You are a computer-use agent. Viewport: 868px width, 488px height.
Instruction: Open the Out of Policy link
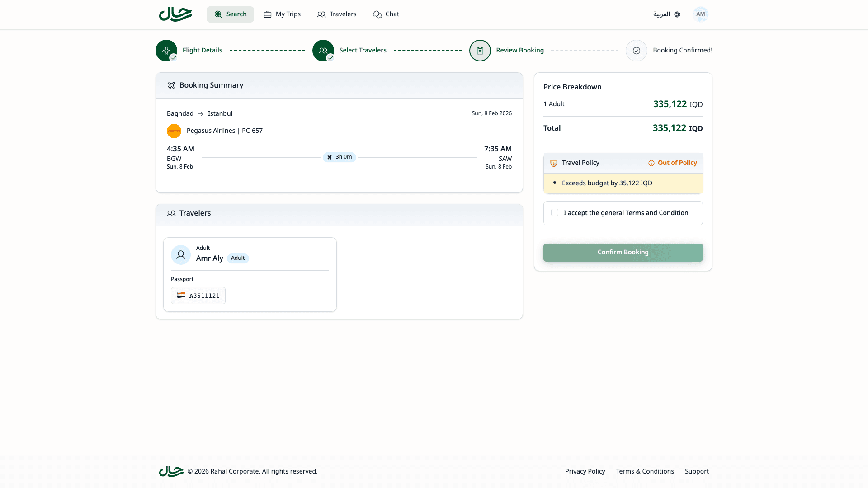[x=678, y=163]
